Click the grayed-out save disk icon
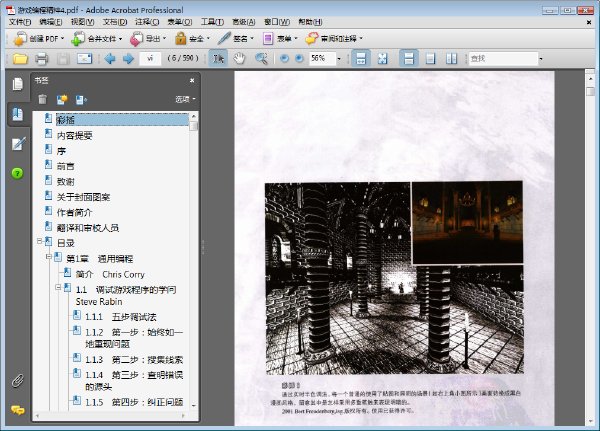This screenshot has width=600, height=431. pyautogui.click(x=63, y=59)
